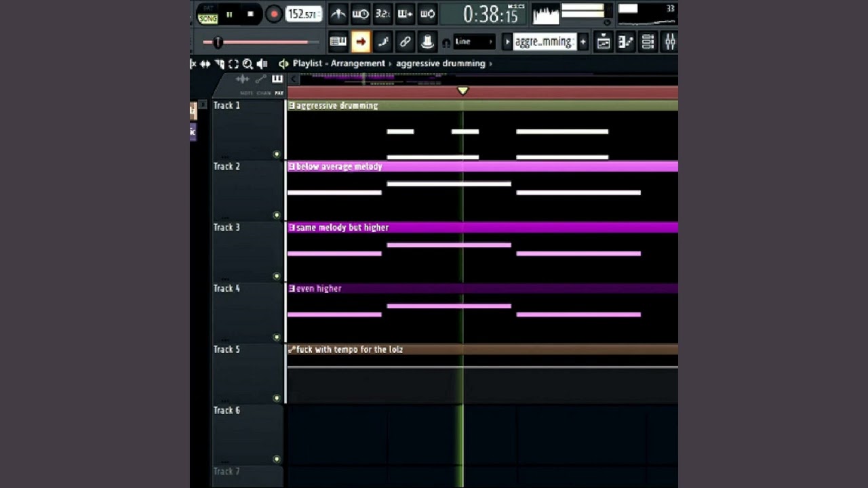Adjust the main pitch slider knob

click(x=218, y=42)
